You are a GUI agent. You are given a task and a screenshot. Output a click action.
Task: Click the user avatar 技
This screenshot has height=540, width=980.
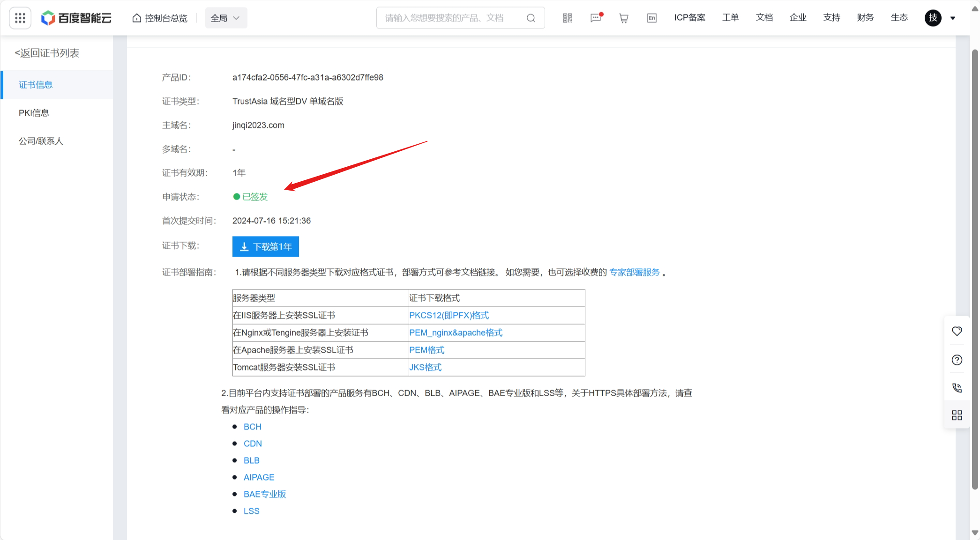point(933,18)
